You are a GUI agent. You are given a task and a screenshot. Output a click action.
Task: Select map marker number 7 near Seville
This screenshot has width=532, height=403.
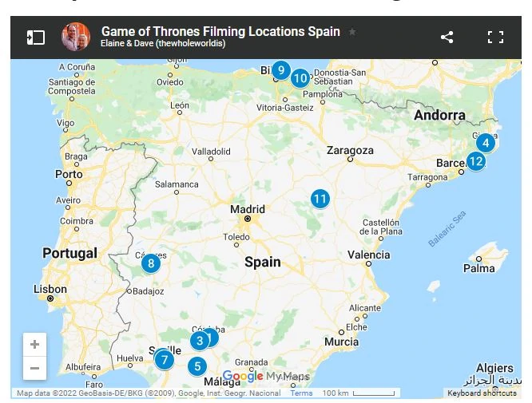click(x=165, y=360)
